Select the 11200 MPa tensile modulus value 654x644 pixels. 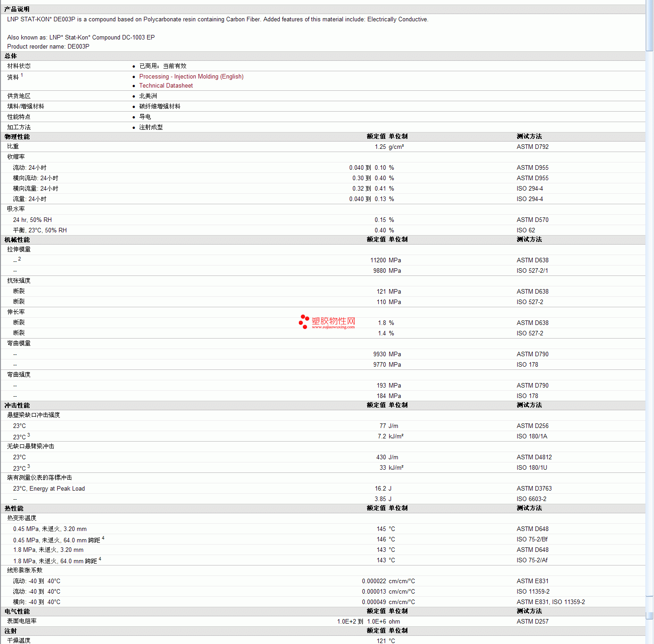coord(386,261)
